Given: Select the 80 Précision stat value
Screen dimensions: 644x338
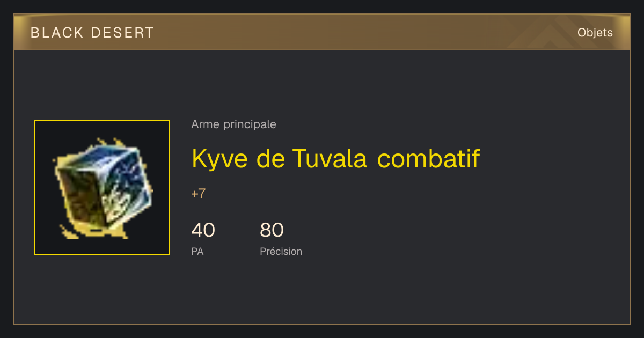Looking at the screenshot, I should pos(272,230).
